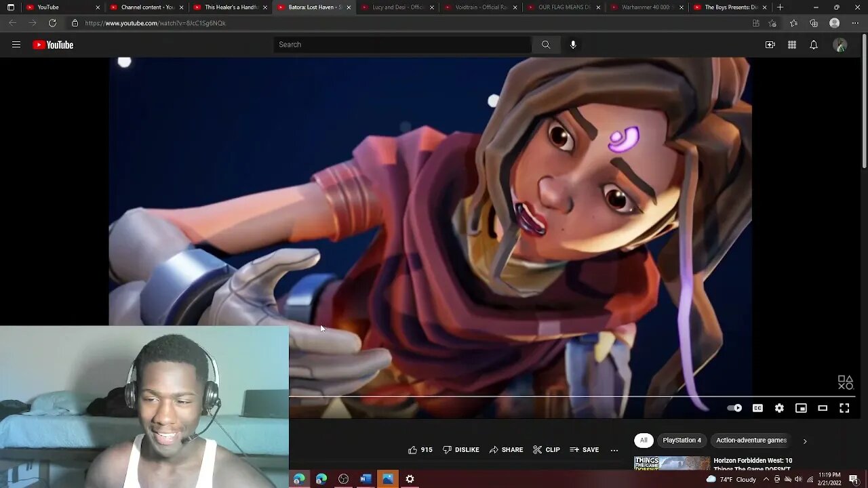Click the SAVE button
This screenshot has height=488, width=868.
[585, 450]
